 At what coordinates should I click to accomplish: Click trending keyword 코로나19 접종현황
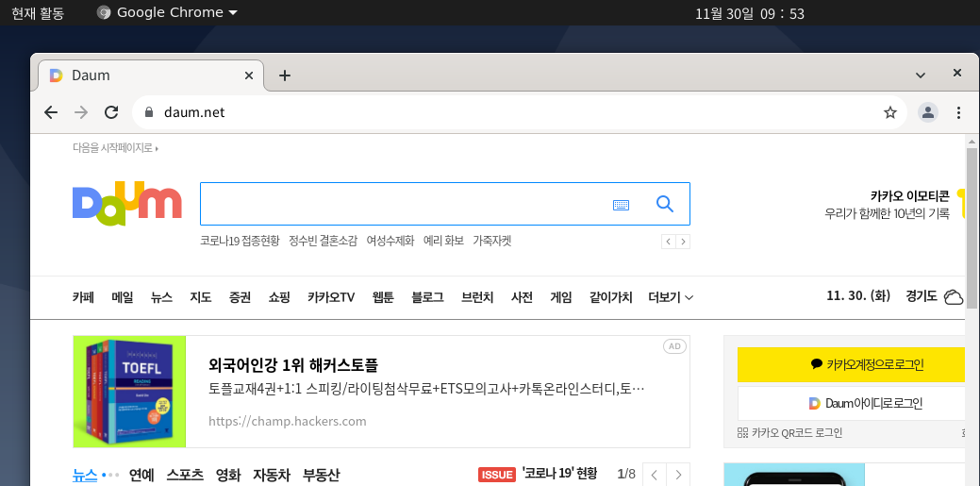(x=240, y=241)
